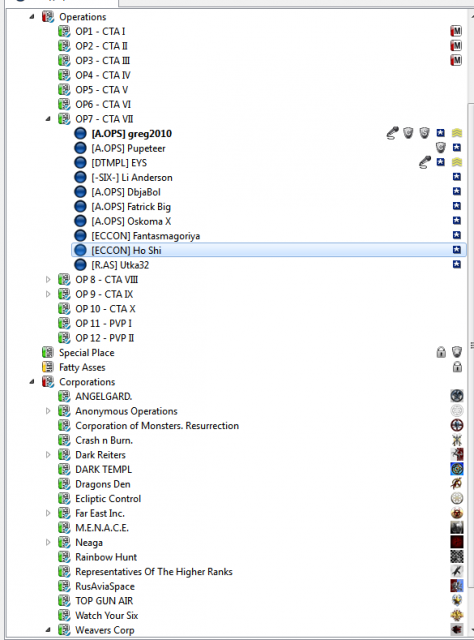Click the Far East Inc. logo icon

point(457,513)
